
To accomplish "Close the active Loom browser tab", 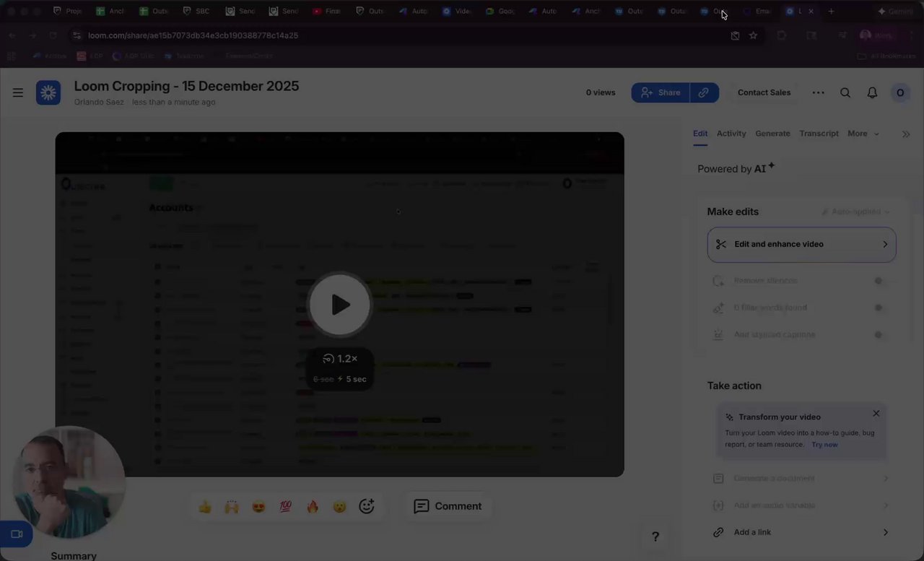I will [811, 12].
